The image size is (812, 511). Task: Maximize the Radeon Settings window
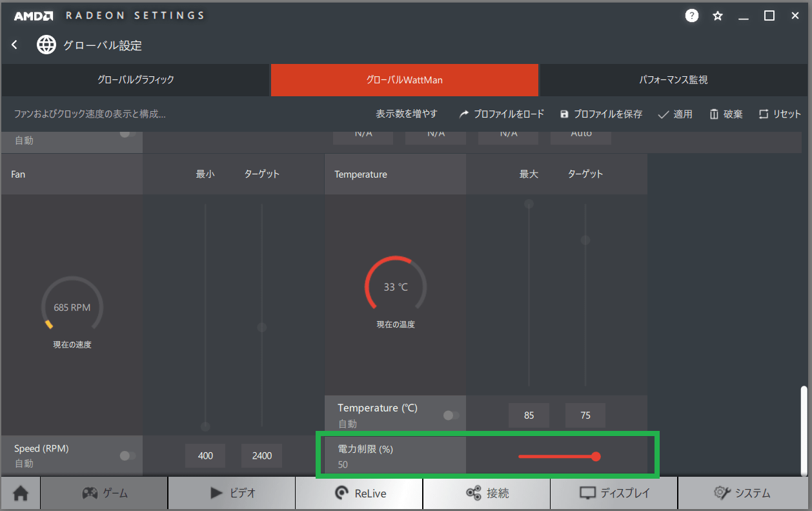click(769, 16)
